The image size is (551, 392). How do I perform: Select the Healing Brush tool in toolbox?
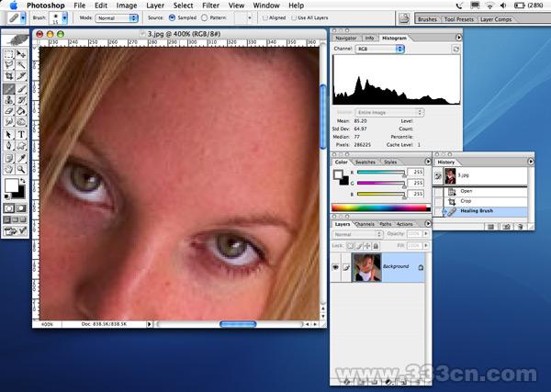click(x=8, y=89)
